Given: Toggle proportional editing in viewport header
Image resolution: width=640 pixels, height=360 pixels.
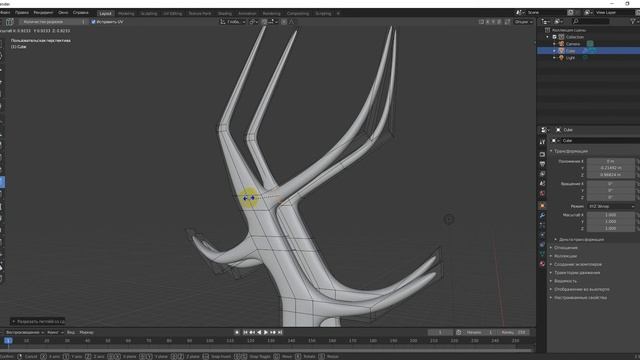Looking at the screenshot, I should (284, 22).
